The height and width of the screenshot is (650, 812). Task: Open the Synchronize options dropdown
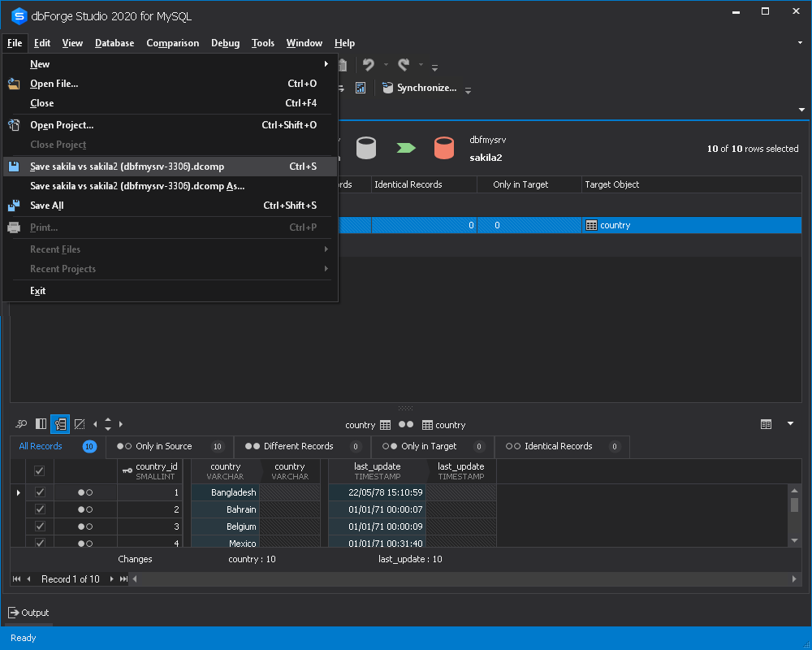click(468, 88)
